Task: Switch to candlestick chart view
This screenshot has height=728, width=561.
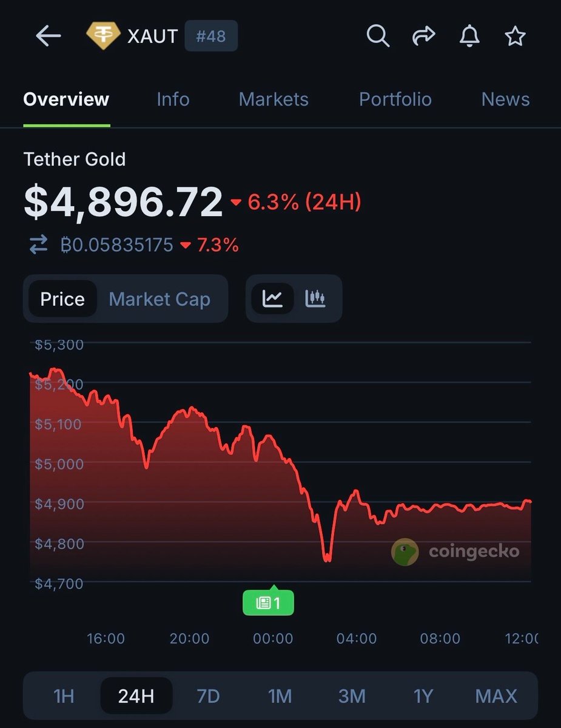Action: pos(315,298)
